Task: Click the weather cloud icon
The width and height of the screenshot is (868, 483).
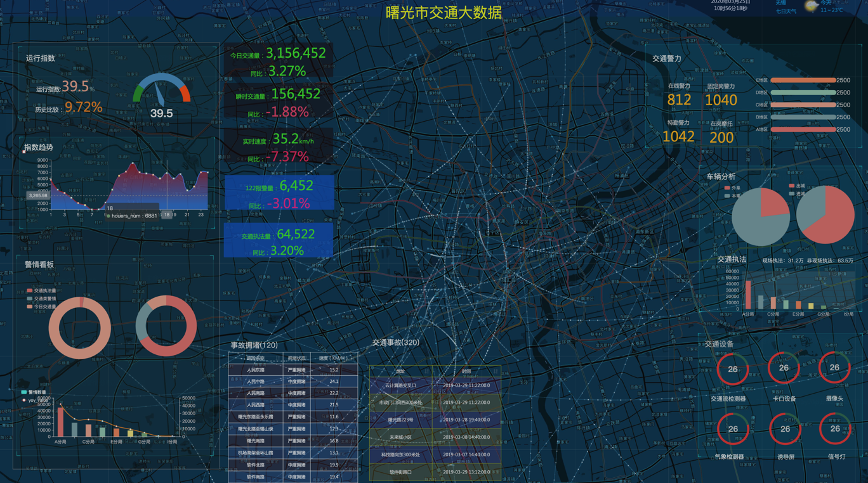Action: click(811, 7)
